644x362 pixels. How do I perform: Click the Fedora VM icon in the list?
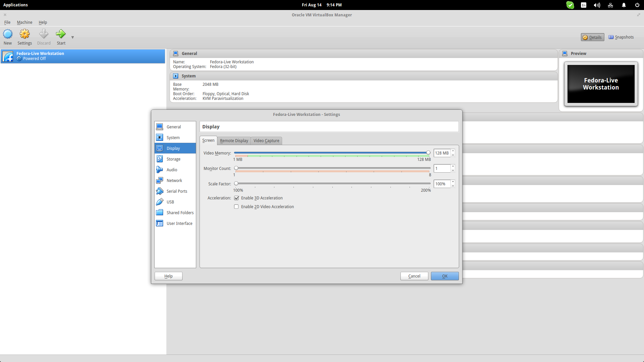8,56
